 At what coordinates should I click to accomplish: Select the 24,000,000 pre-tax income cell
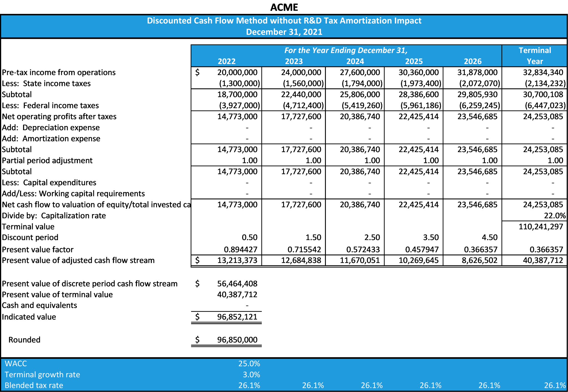click(301, 72)
